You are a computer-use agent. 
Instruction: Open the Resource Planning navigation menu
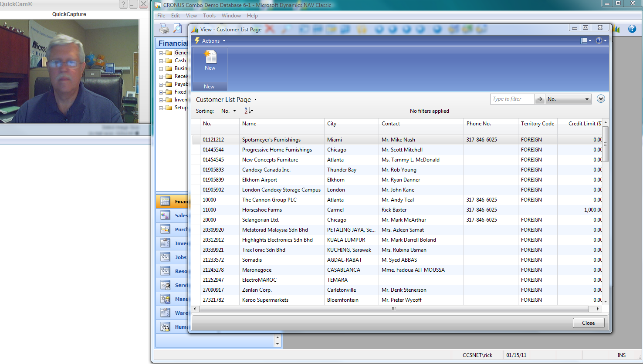172,271
